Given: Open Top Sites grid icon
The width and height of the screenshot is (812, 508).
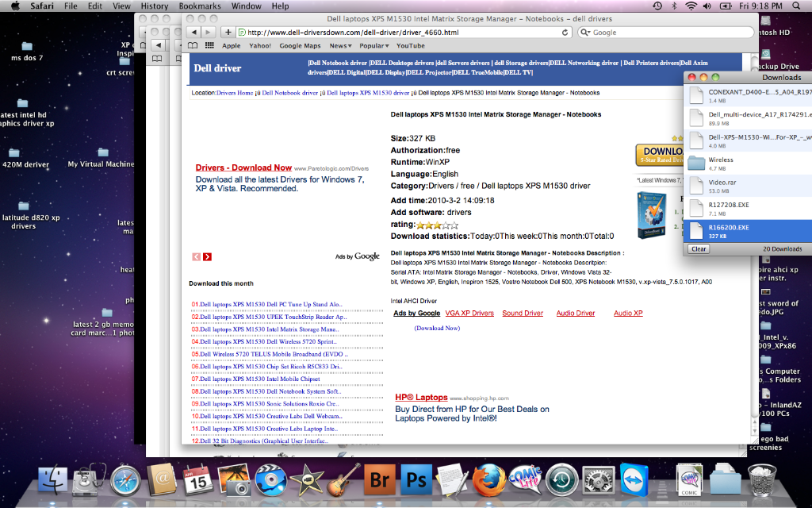Looking at the screenshot, I should pyautogui.click(x=209, y=45).
